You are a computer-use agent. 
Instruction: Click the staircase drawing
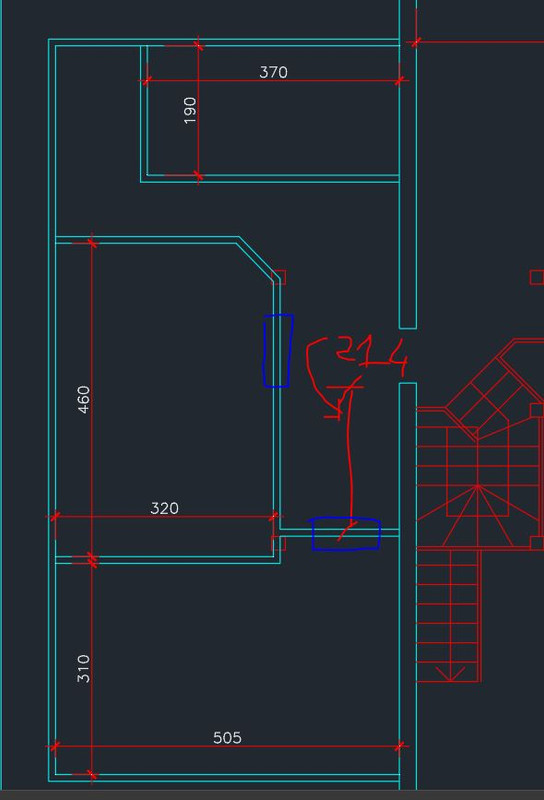point(480,510)
